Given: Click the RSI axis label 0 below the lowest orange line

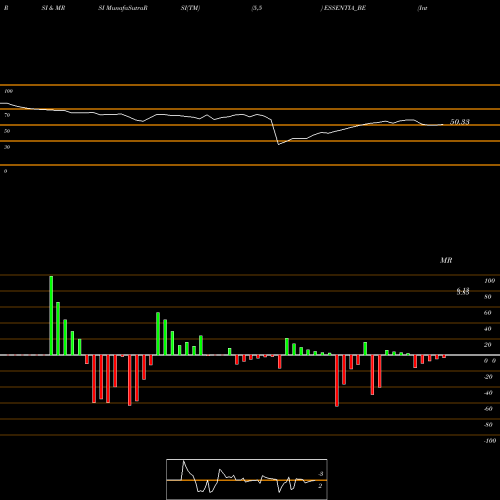Looking at the screenshot, I should [x=5, y=171].
